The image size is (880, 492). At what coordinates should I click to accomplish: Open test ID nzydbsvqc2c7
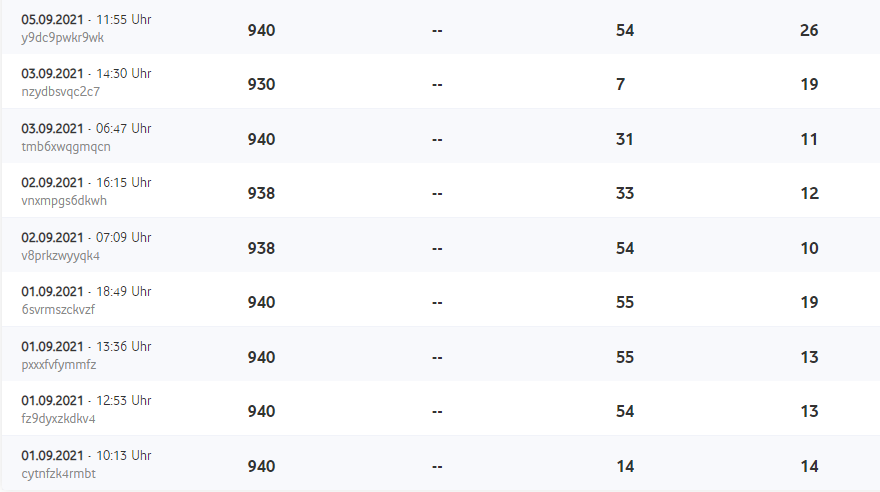[60, 92]
